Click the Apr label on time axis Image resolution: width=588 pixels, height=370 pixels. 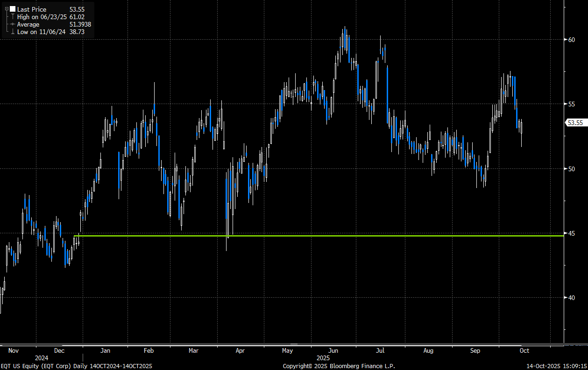[240, 351]
